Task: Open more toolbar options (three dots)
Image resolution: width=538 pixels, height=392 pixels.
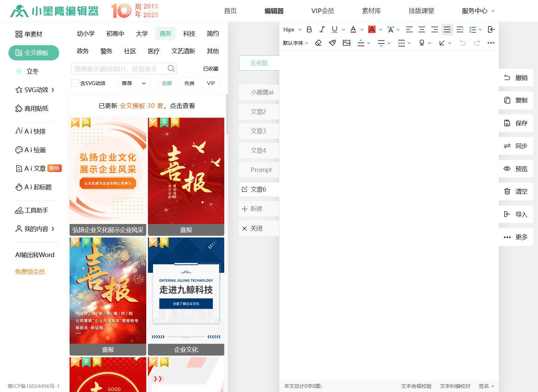Action: [491, 43]
